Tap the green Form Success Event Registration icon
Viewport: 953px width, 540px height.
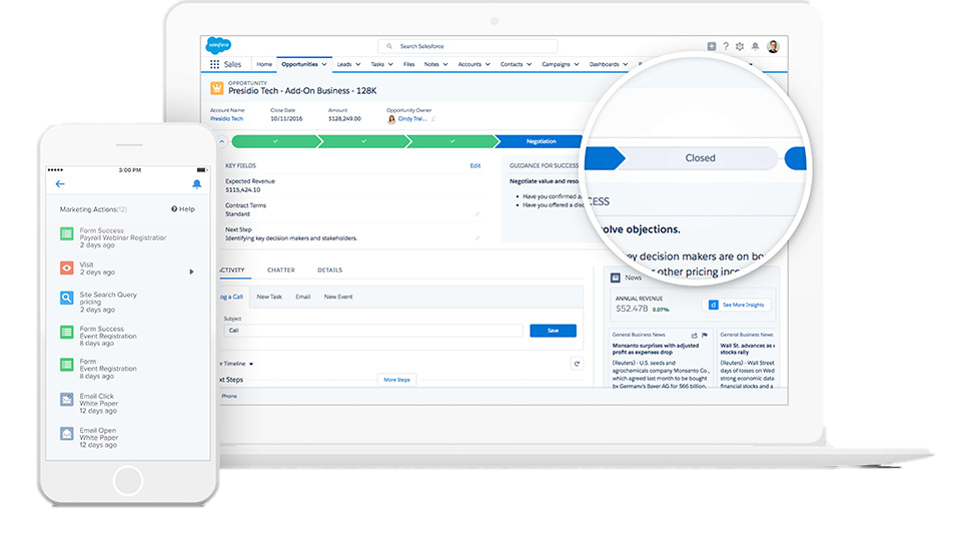point(67,332)
